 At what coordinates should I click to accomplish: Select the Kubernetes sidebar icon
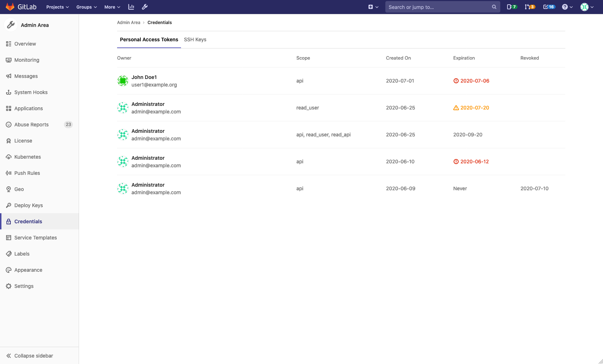pos(9,157)
